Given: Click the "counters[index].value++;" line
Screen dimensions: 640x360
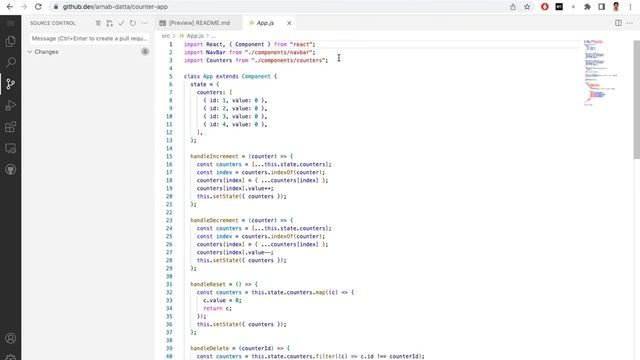Looking at the screenshot, I should coord(235,188).
